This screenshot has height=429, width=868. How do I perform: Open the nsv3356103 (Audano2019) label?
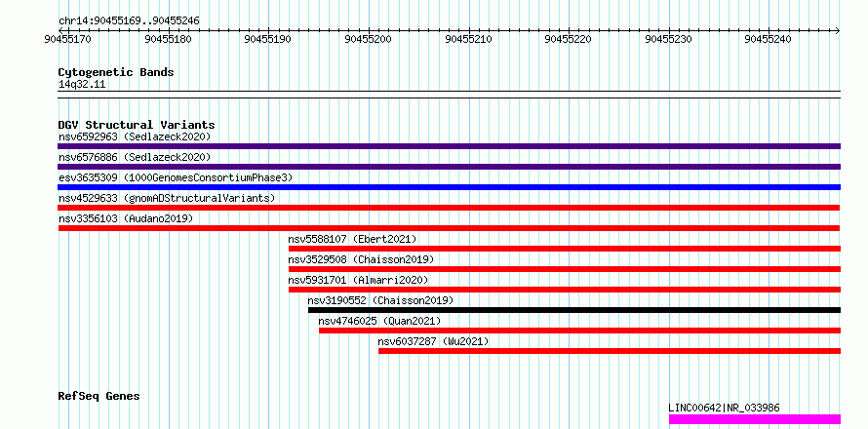126,218
